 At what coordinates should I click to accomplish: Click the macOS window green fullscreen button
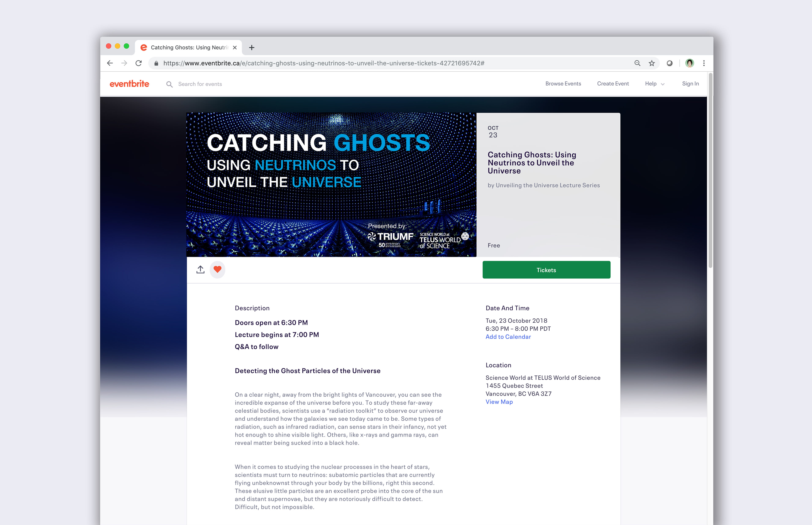tap(126, 46)
